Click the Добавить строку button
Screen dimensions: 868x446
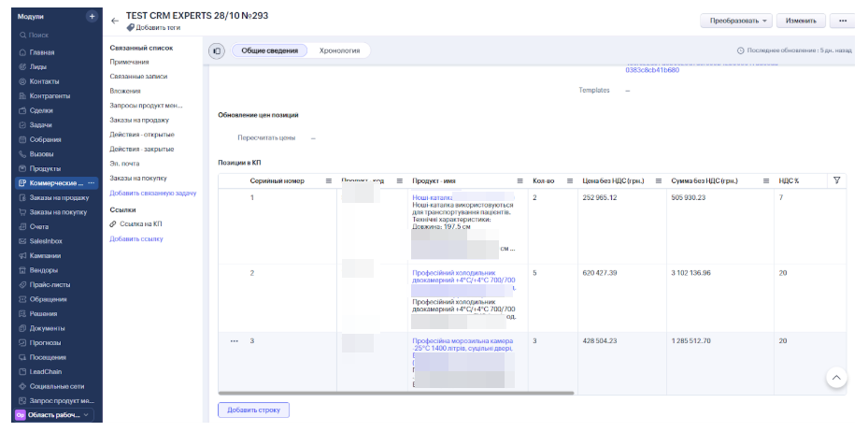click(253, 410)
